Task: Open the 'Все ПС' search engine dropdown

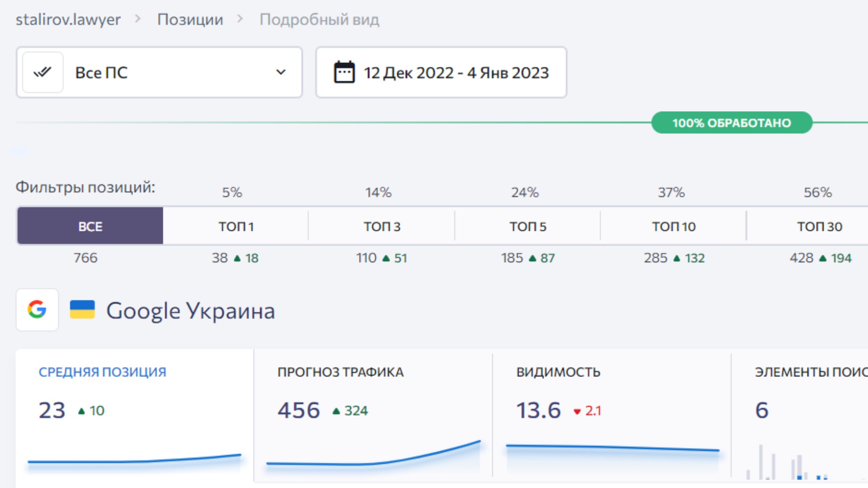Action: (159, 72)
